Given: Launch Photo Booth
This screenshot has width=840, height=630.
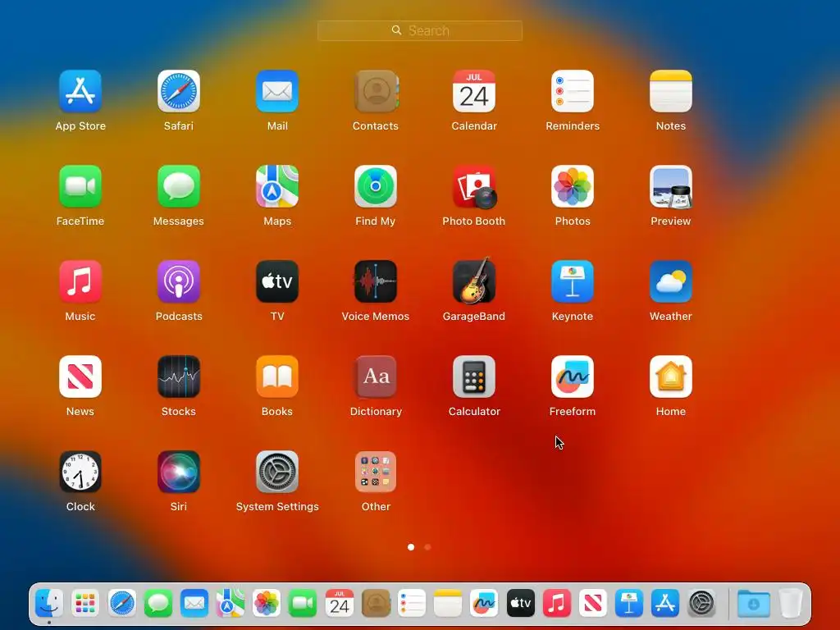Looking at the screenshot, I should (474, 186).
